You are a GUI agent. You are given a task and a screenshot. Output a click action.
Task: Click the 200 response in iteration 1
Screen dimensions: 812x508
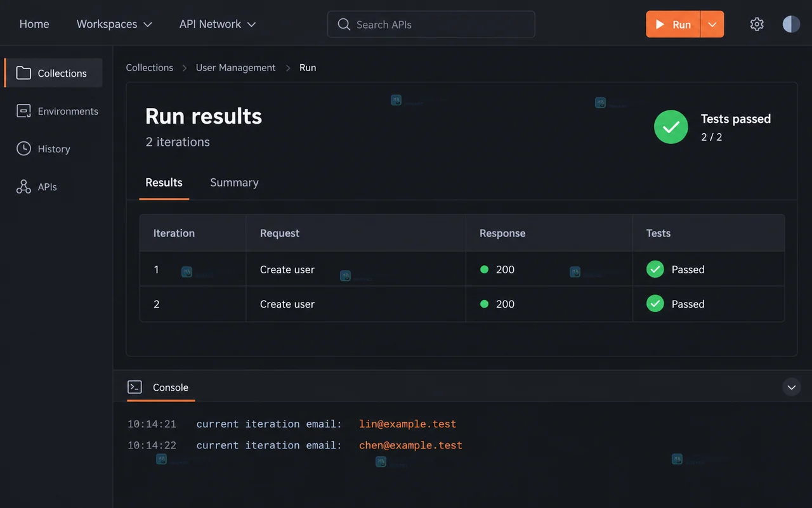[505, 270]
